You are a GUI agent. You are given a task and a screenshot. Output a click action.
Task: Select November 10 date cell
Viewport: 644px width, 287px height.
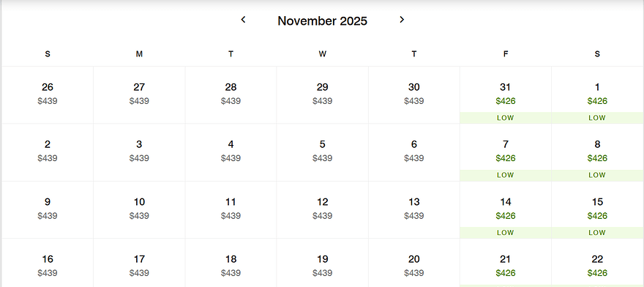point(139,209)
